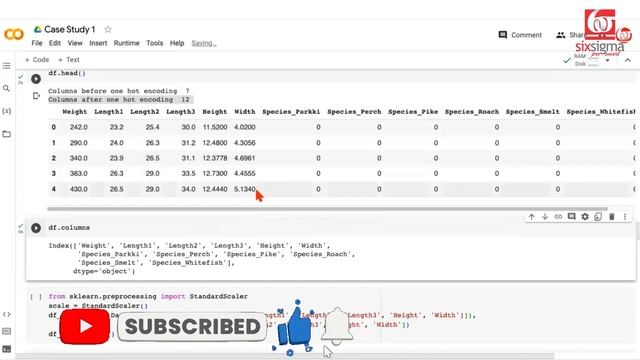
Task: Open the table of contents sidebar
Action: 7,66
